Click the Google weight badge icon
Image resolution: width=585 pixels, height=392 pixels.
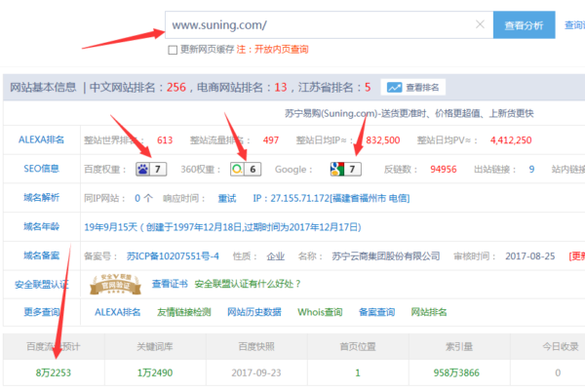click(338, 169)
